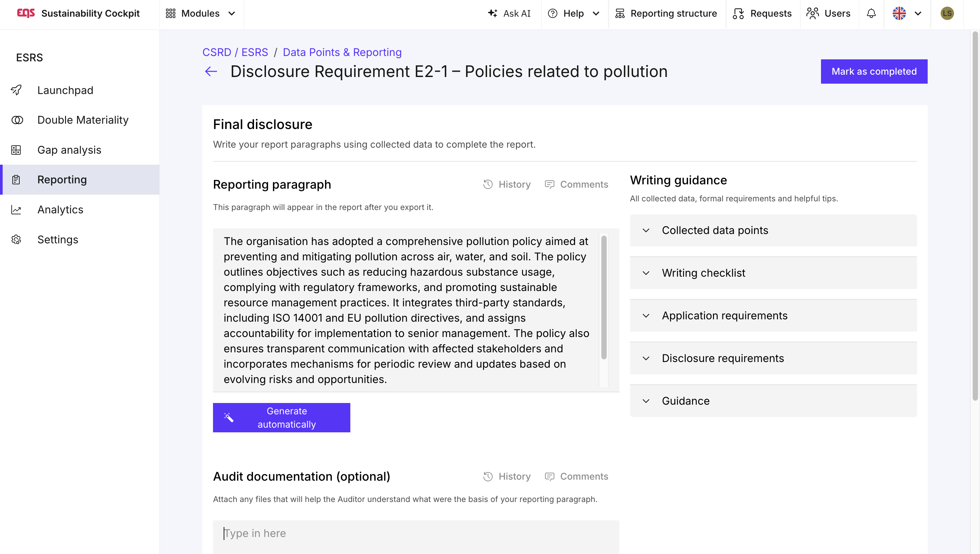Click the EQS logo icon
This screenshot has height=554, width=980.
(25, 13)
